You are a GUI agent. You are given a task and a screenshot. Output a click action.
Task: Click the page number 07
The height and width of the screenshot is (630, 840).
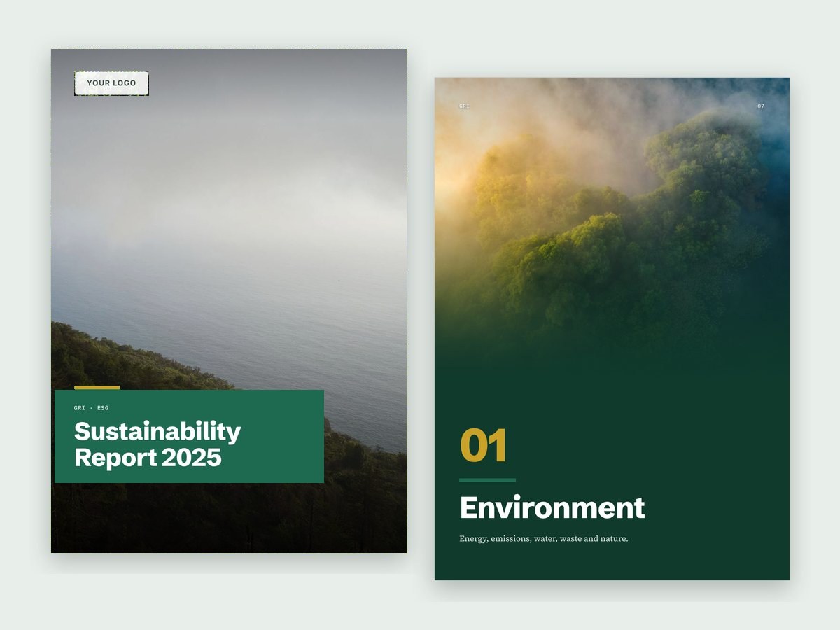pos(761,106)
